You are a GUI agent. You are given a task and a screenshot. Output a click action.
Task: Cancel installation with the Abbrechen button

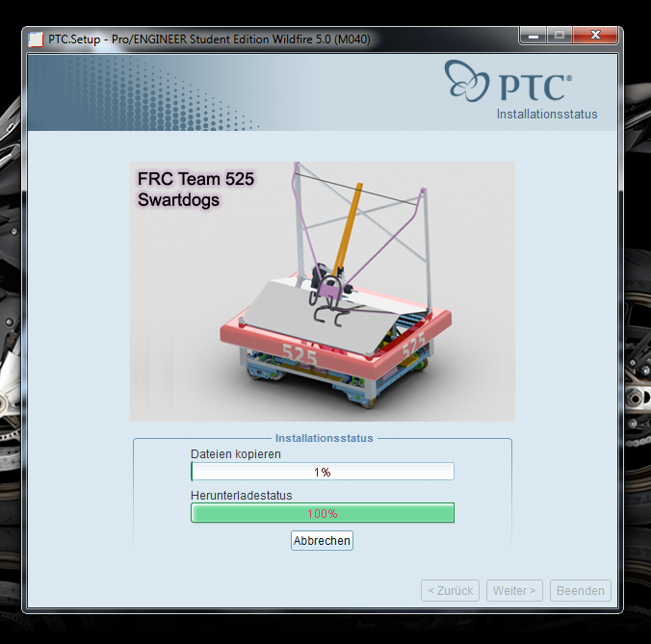pyautogui.click(x=322, y=541)
